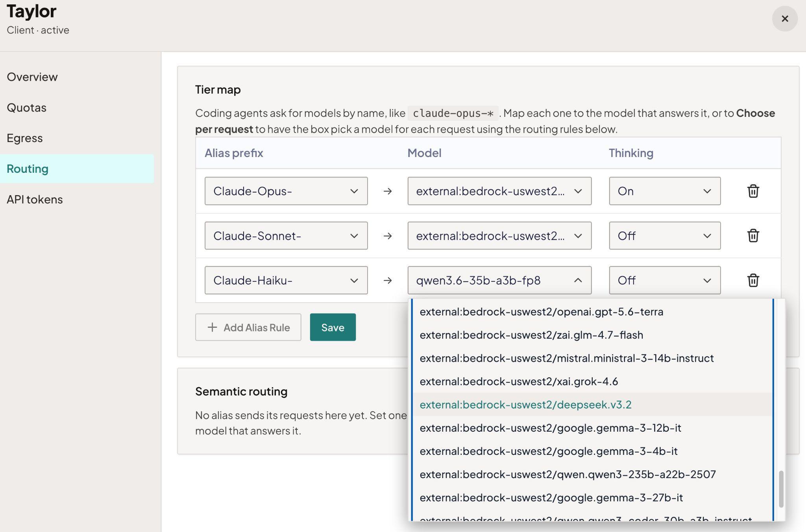The height and width of the screenshot is (532, 806).
Task: Close the Taylor client panel
Action: click(x=785, y=18)
